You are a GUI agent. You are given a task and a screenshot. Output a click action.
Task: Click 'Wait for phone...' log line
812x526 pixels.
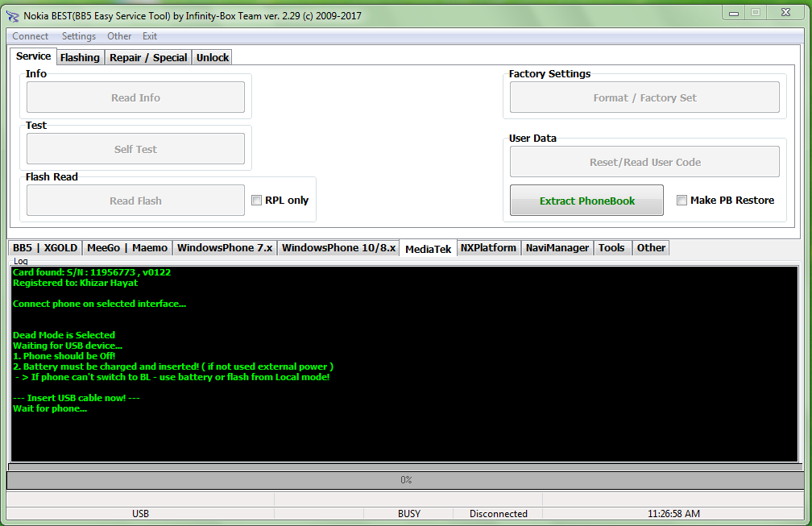pyautogui.click(x=50, y=408)
